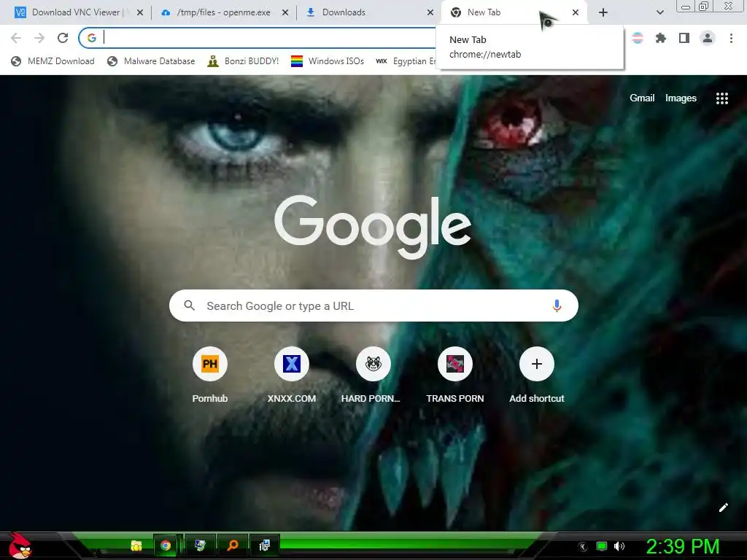Click the Chrome taskbar button
Viewport: 747px width, 560px height.
click(166, 545)
